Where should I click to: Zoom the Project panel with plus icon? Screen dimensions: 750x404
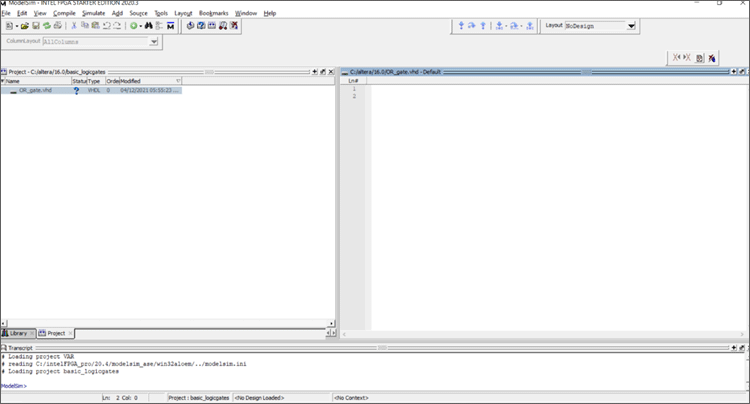point(315,72)
